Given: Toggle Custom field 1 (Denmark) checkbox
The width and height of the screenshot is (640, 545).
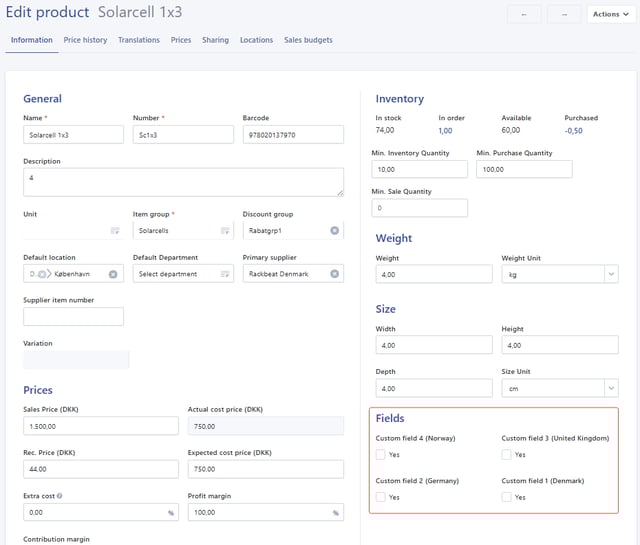Looking at the screenshot, I should point(507,496).
